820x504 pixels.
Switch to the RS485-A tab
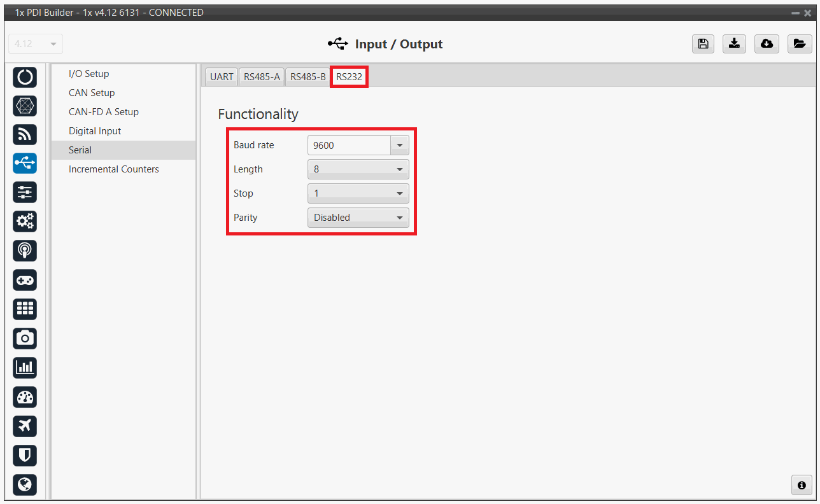262,77
